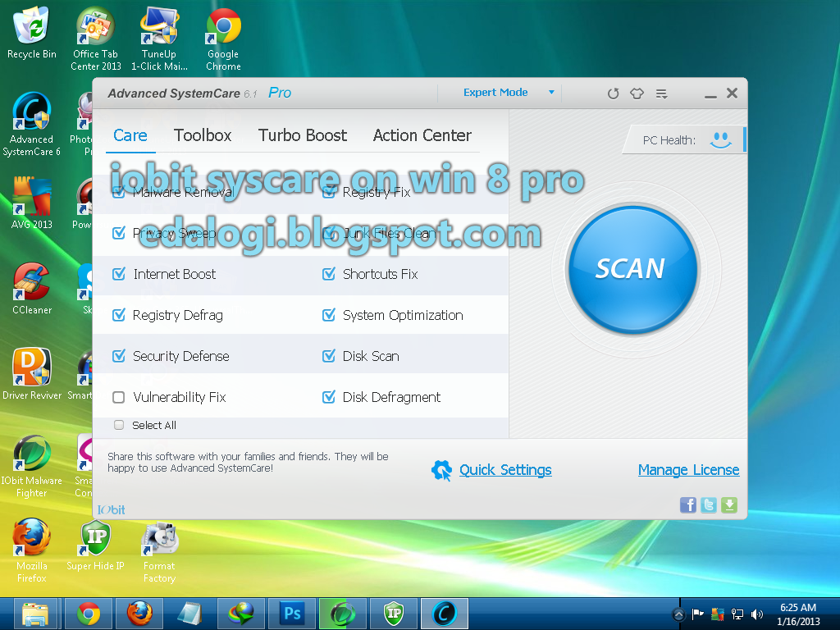Toggle the Internet Boost checkbox
Image resolution: width=840 pixels, height=630 pixels.
click(x=119, y=274)
